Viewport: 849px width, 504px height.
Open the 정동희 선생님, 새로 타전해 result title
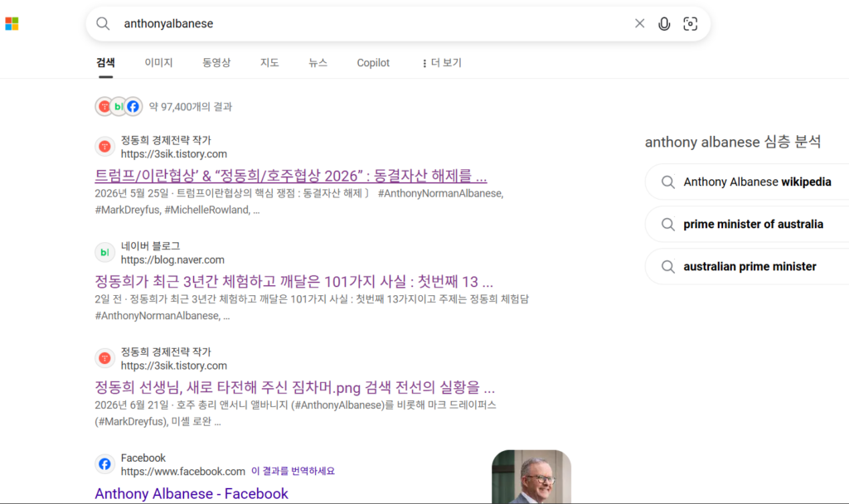pos(295,388)
